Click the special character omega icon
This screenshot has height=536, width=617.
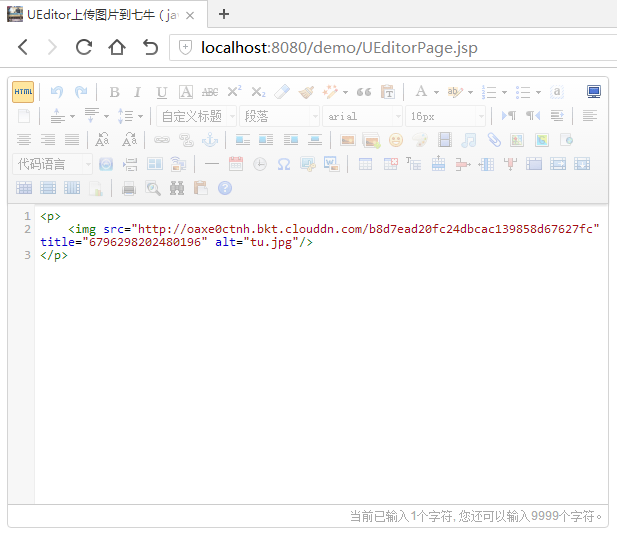click(x=284, y=164)
